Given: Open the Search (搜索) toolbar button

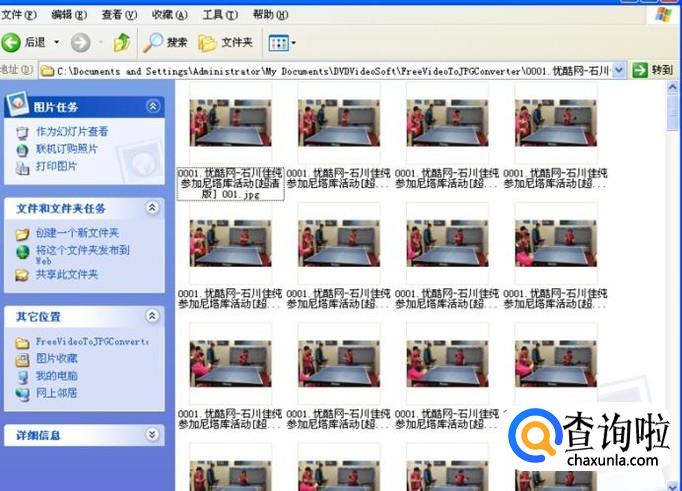Looking at the screenshot, I should [165, 43].
